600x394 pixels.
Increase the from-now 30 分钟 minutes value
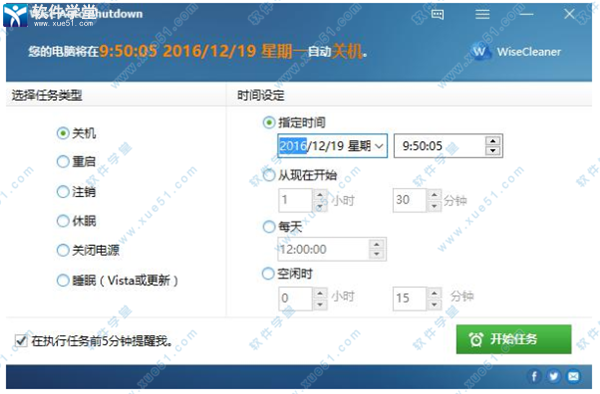click(434, 195)
